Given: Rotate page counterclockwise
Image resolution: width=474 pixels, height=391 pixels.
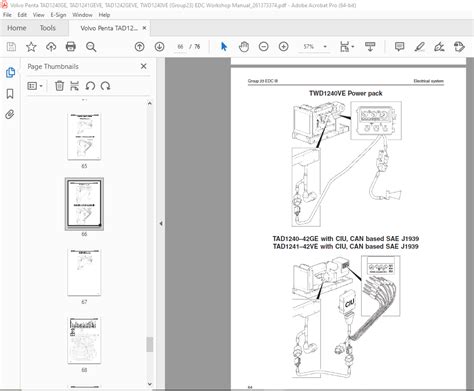Looking at the screenshot, I should (90, 86).
